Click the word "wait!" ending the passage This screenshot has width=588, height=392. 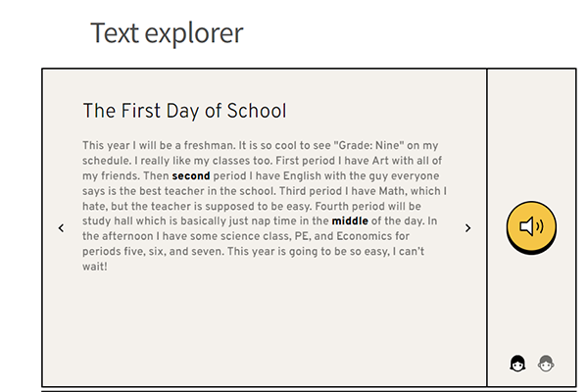pos(95,267)
